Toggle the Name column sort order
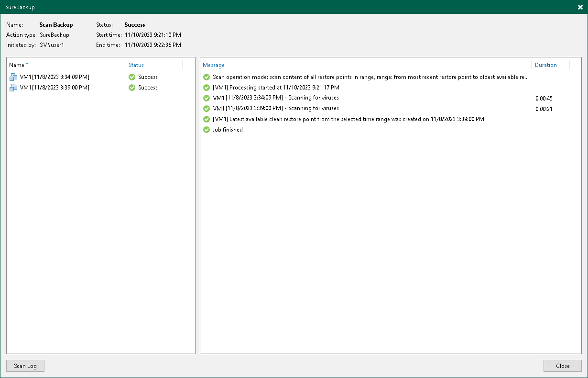This screenshot has width=588, height=378. [16, 65]
